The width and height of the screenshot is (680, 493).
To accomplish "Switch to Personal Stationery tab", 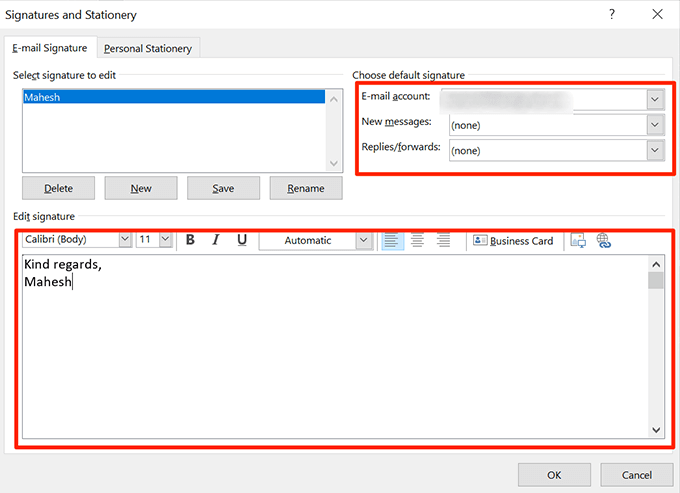I will (x=148, y=48).
